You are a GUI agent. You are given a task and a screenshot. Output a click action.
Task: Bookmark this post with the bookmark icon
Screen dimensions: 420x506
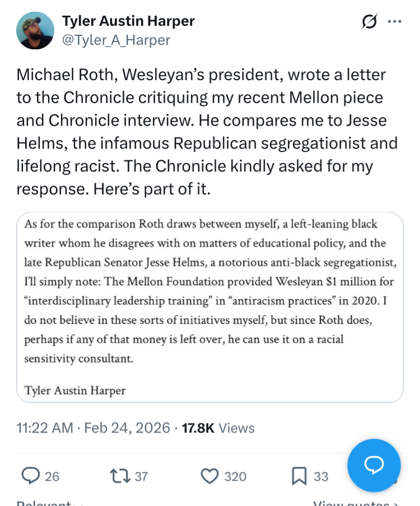tap(298, 476)
